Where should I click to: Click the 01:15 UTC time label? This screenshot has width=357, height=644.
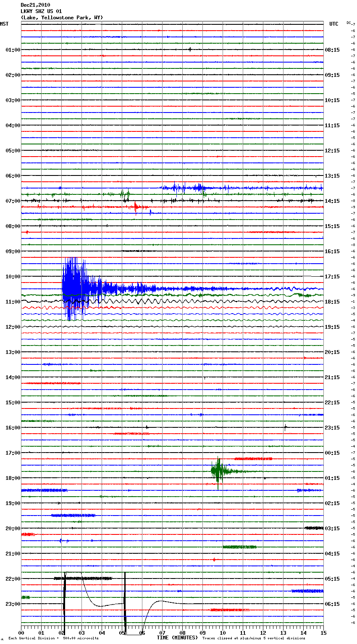tap(332, 478)
